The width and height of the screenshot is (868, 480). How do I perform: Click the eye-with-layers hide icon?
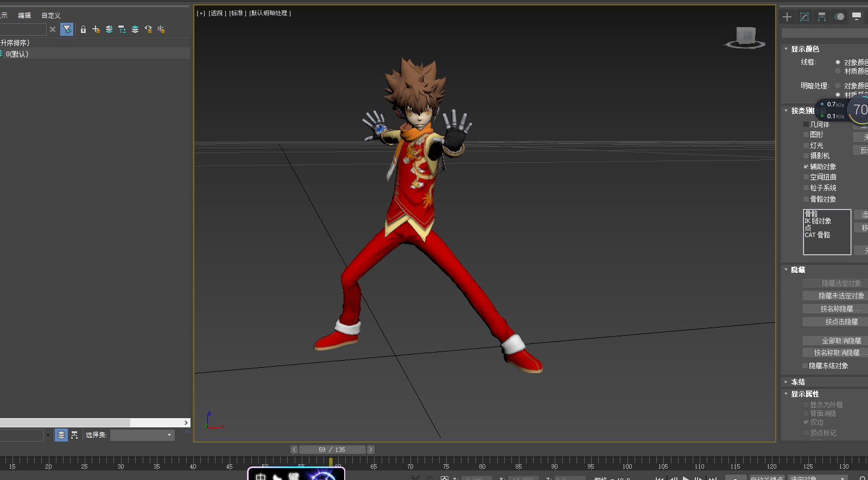click(x=148, y=29)
